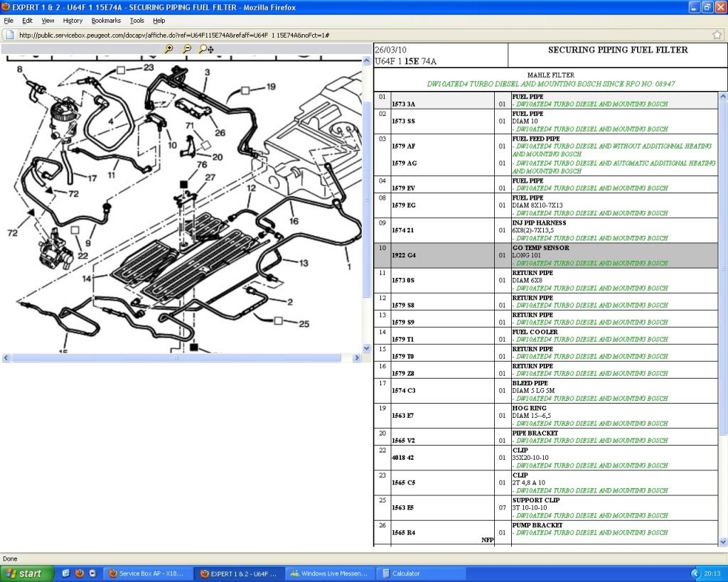Viewport: 728px width, 582px height.
Task: Click the zoom in magnifier icon
Action: (x=168, y=49)
